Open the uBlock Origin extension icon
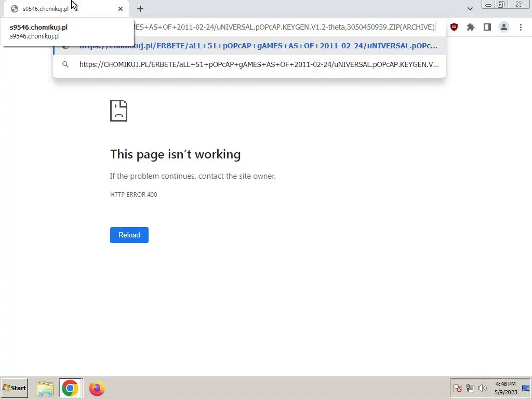Image resolution: width=532 pixels, height=399 pixels. point(454,27)
